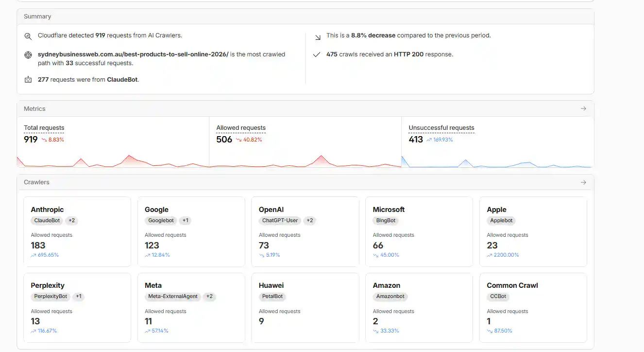Click the Googlebot tag
The height and width of the screenshot is (352, 644).
pos(161,220)
